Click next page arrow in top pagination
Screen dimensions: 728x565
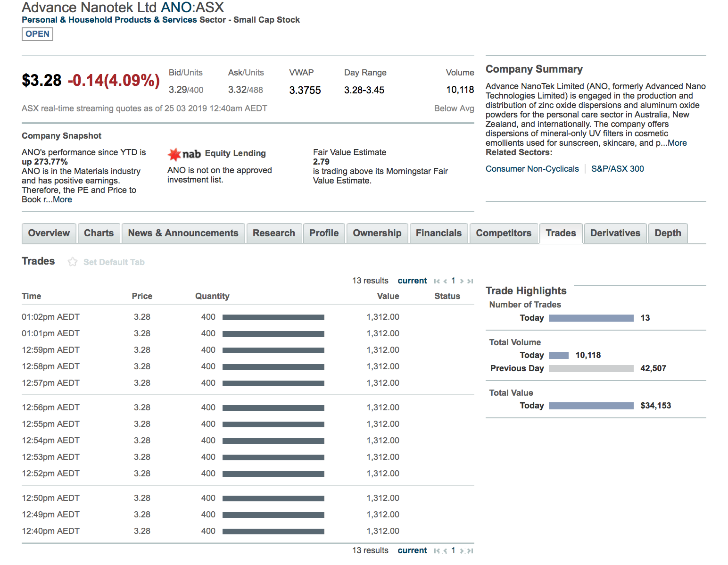tap(462, 281)
